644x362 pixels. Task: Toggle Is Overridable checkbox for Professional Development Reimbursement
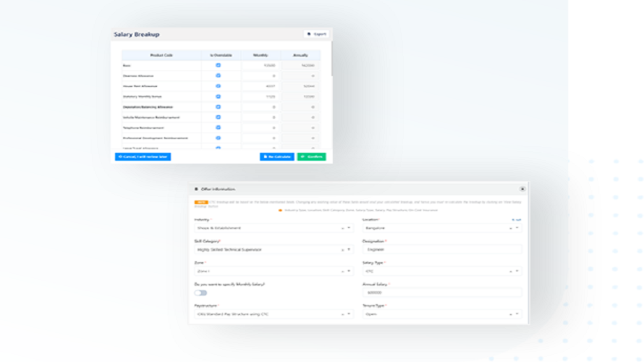click(x=218, y=138)
